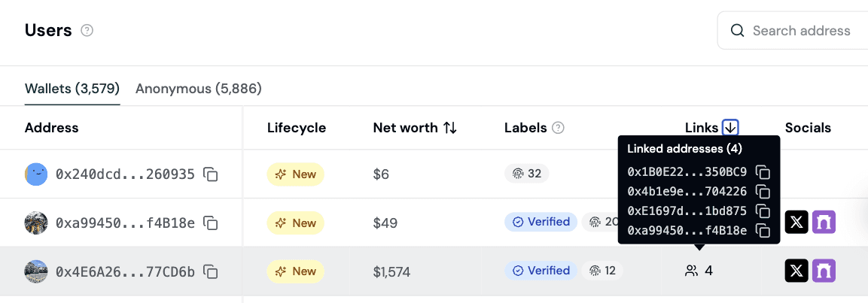868x303 pixels.
Task: Open wallet address 0x4E6A26...77CD6b
Action: point(125,271)
